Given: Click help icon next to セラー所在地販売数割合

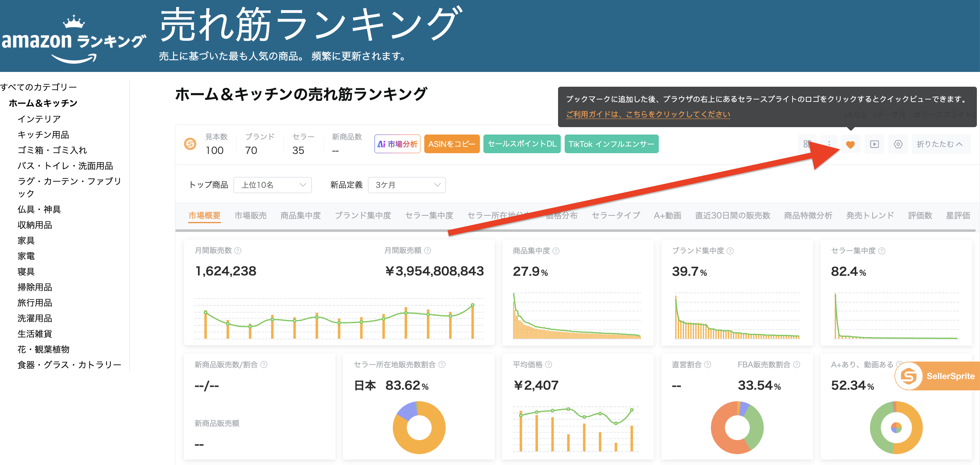Looking at the screenshot, I should (x=442, y=365).
